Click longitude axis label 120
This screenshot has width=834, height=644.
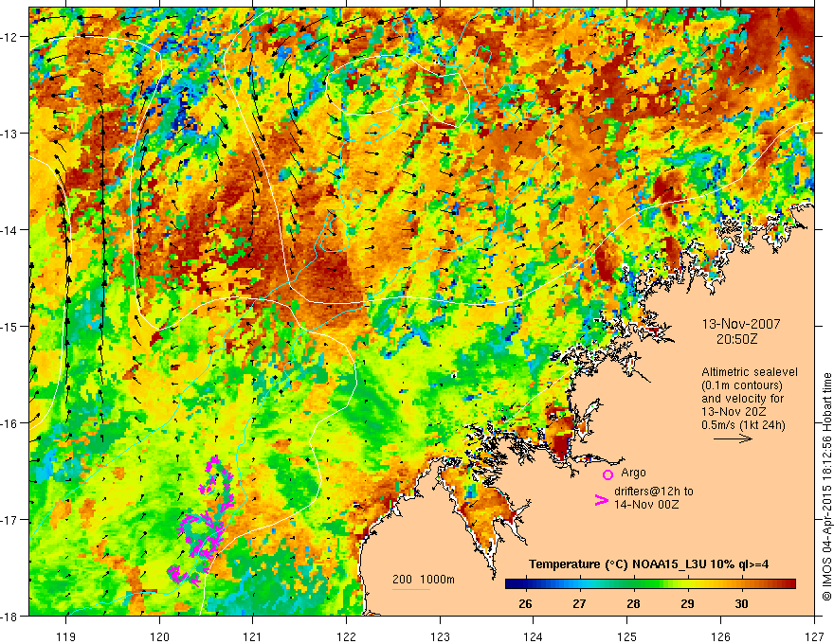click(159, 635)
